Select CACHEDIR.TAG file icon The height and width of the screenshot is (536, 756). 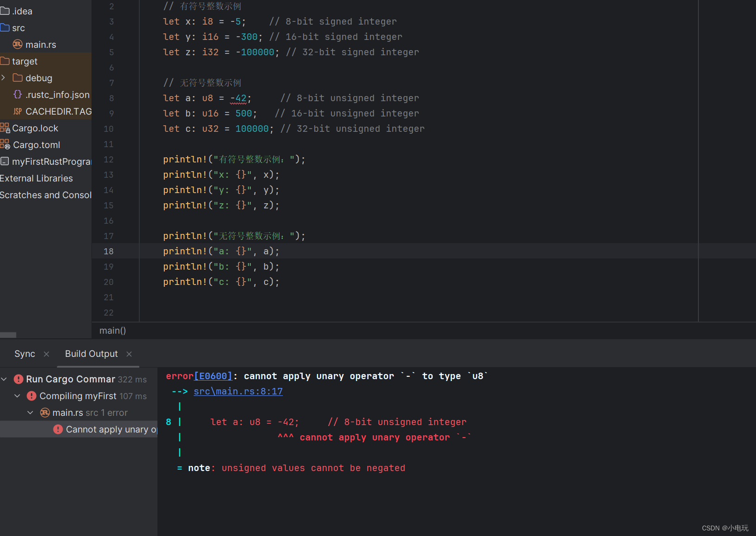click(18, 111)
